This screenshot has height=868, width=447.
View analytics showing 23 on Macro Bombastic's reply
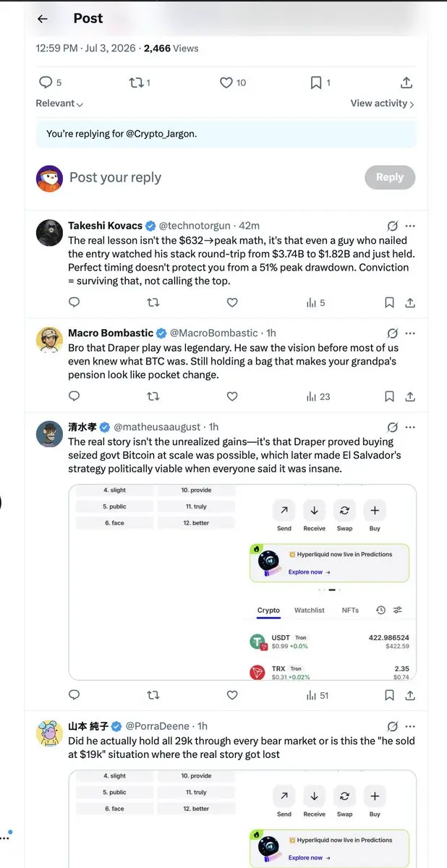(x=318, y=396)
